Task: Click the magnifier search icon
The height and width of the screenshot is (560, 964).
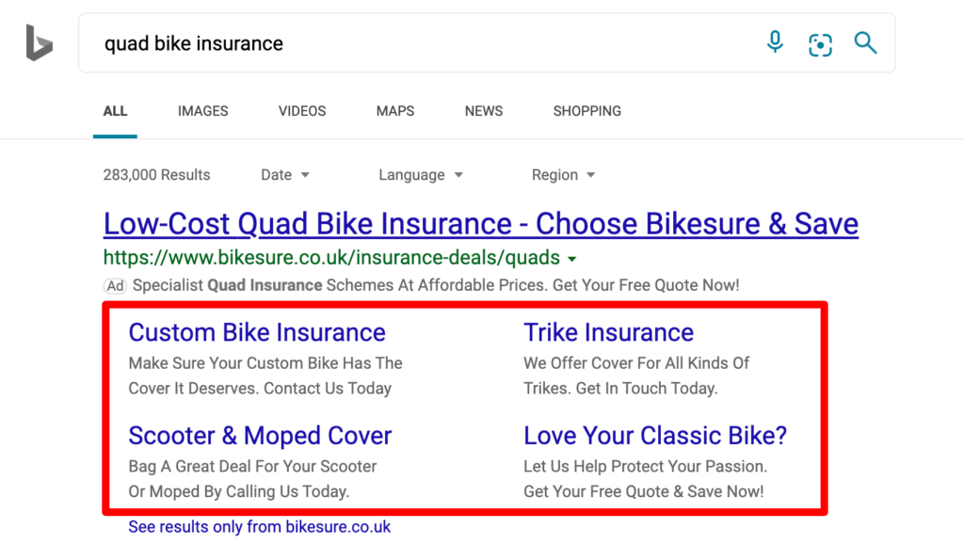Action: 865,42
